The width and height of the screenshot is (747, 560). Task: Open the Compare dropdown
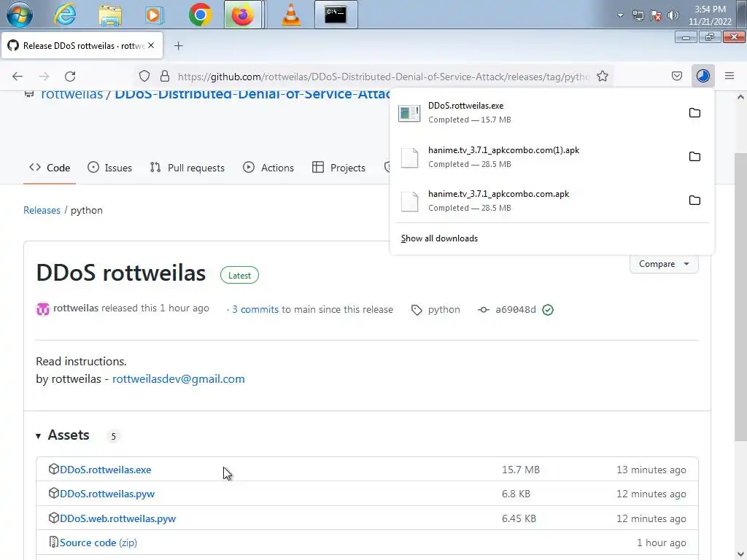[x=664, y=264]
